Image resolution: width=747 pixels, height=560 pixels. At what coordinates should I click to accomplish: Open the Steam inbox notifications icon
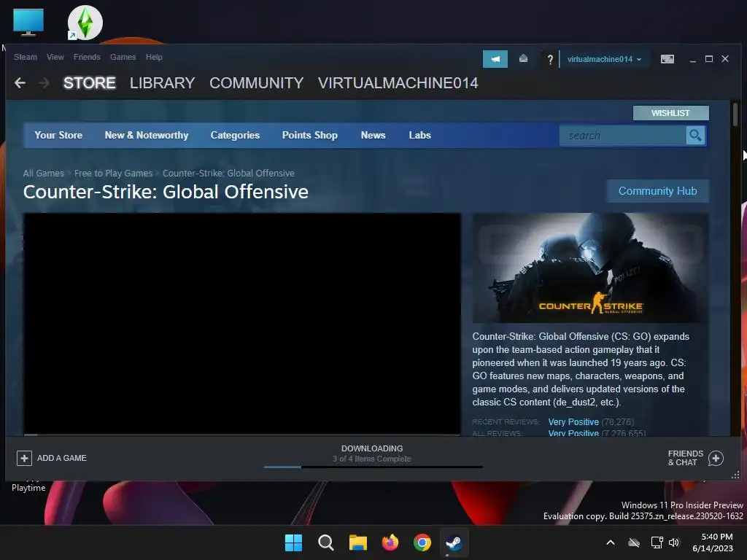(x=523, y=59)
